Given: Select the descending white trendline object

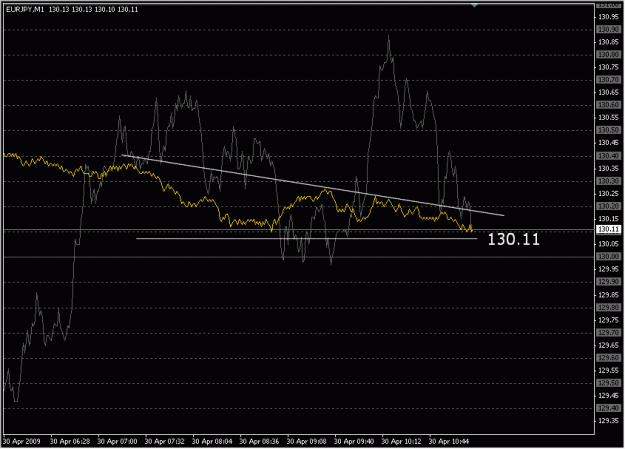Looking at the screenshot, I should [313, 185].
